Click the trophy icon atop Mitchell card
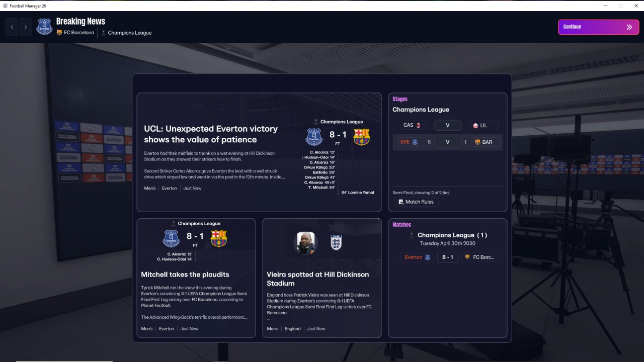 point(174,223)
